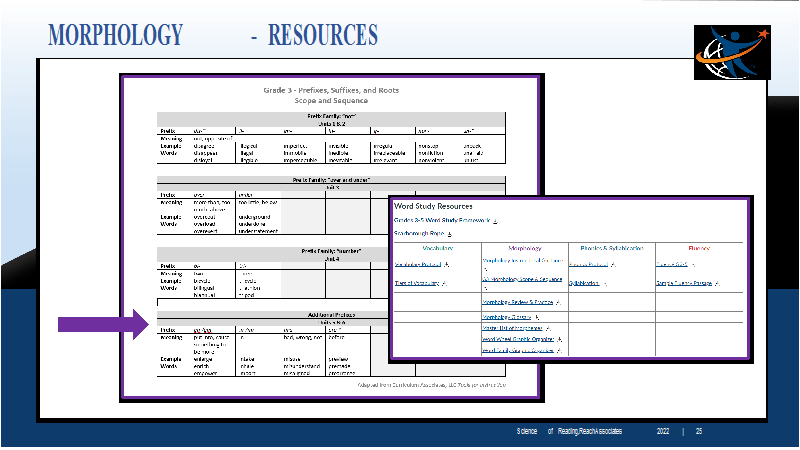Open the Morphology Instructional Routines link

[x=522, y=260]
